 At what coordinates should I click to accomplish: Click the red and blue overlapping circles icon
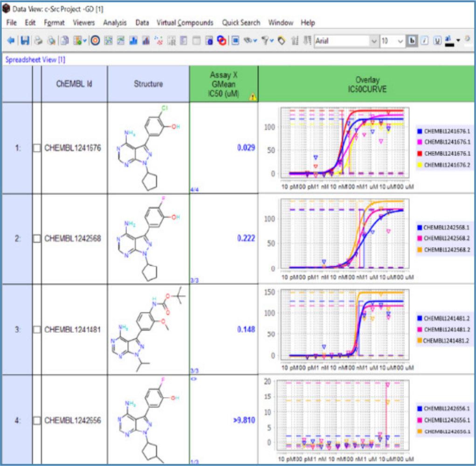click(221, 41)
